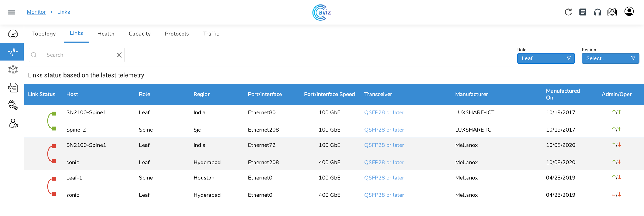Open QSFP28 transceiver link for Ethernet80
Screen dimensions: 644x216
click(384, 112)
